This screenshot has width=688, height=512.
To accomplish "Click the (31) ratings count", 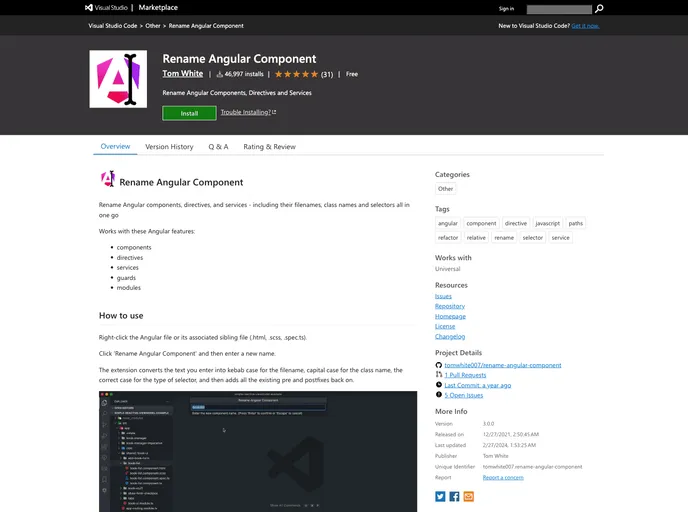I will pyautogui.click(x=327, y=75).
